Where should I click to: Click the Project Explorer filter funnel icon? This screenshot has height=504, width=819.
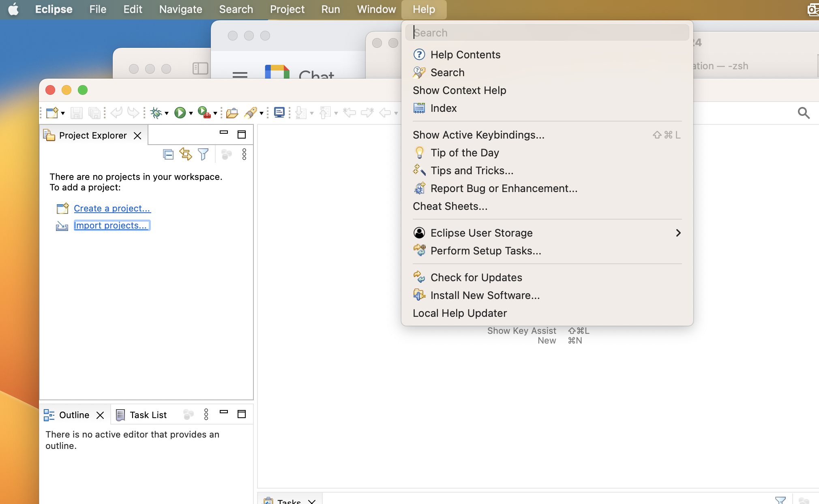click(x=203, y=154)
